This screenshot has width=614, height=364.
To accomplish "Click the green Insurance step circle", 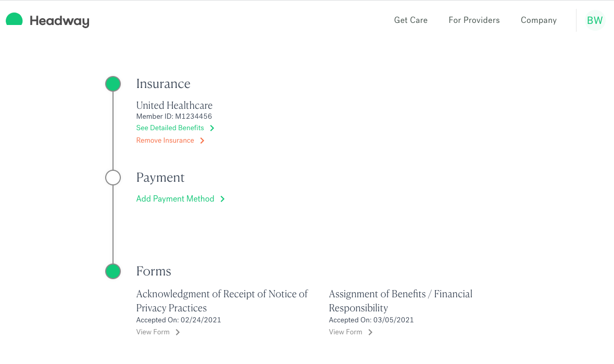I will click(113, 84).
